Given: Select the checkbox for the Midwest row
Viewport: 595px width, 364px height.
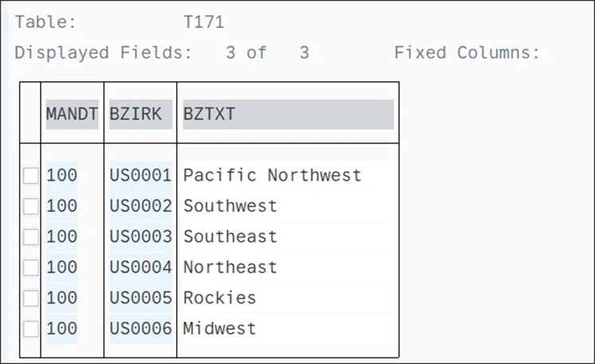Looking at the screenshot, I should pos(30,328).
